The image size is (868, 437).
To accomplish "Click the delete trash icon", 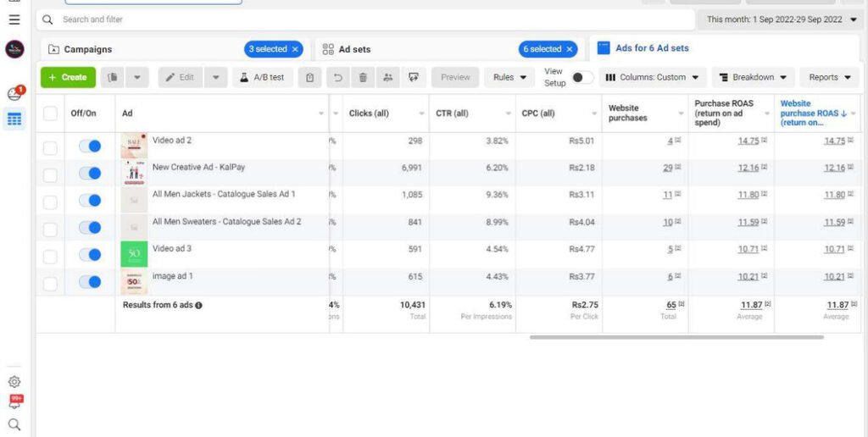I will pyautogui.click(x=363, y=77).
